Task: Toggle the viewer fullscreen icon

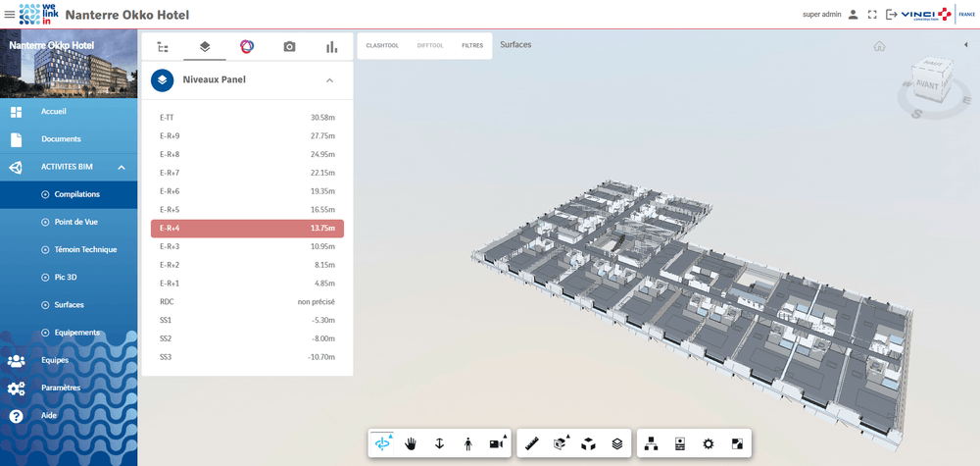Action: point(737,443)
